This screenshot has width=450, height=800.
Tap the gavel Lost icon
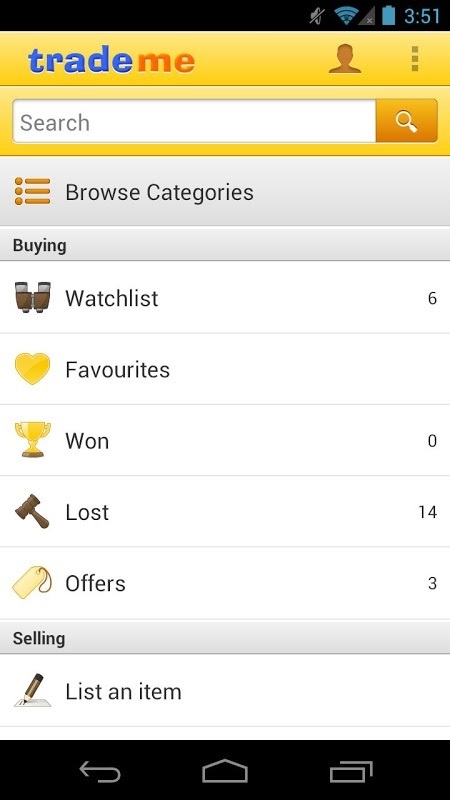coord(33,511)
